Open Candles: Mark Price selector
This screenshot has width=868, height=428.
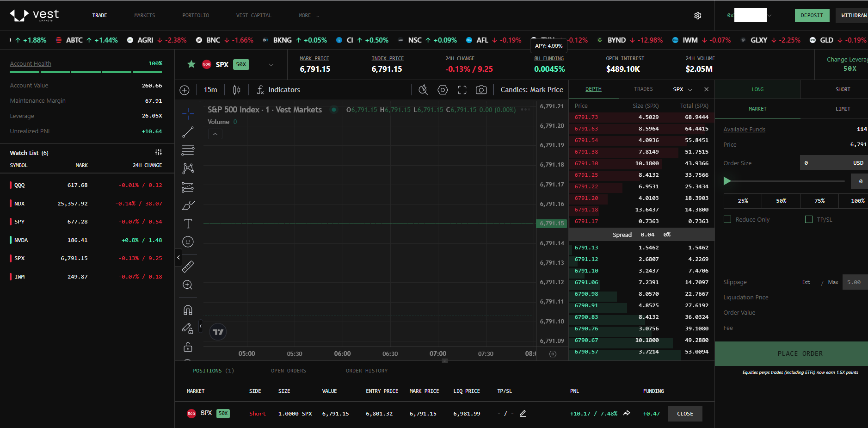(x=532, y=90)
